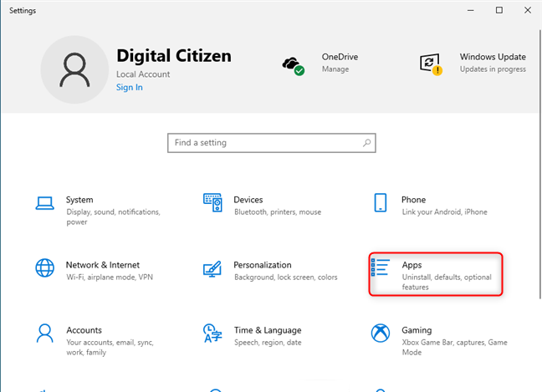Click the OneDrive heading text

[x=340, y=57]
